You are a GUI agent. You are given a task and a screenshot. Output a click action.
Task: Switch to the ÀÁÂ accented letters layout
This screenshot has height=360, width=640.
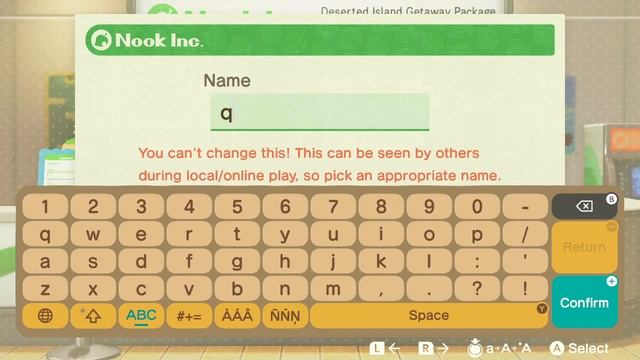237,316
